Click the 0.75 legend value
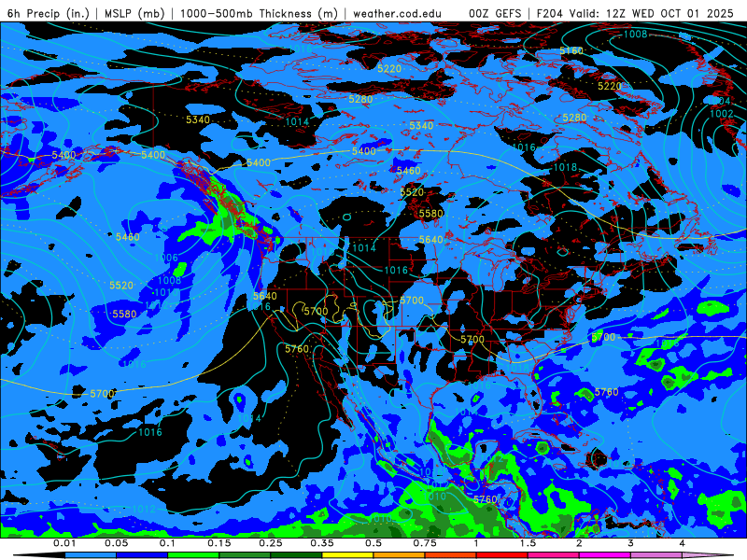Screen dimensions: 747x560 (425, 543)
